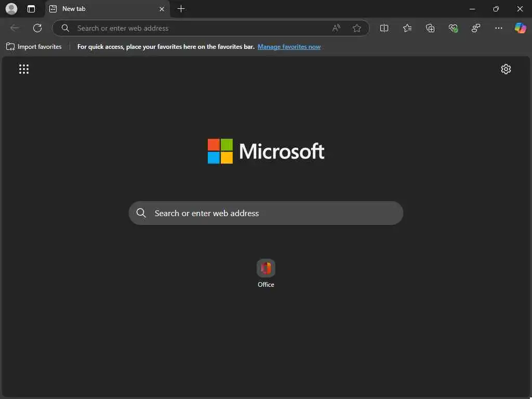The width and height of the screenshot is (532, 399).
Task: Open page settings gear
Action: click(506, 69)
